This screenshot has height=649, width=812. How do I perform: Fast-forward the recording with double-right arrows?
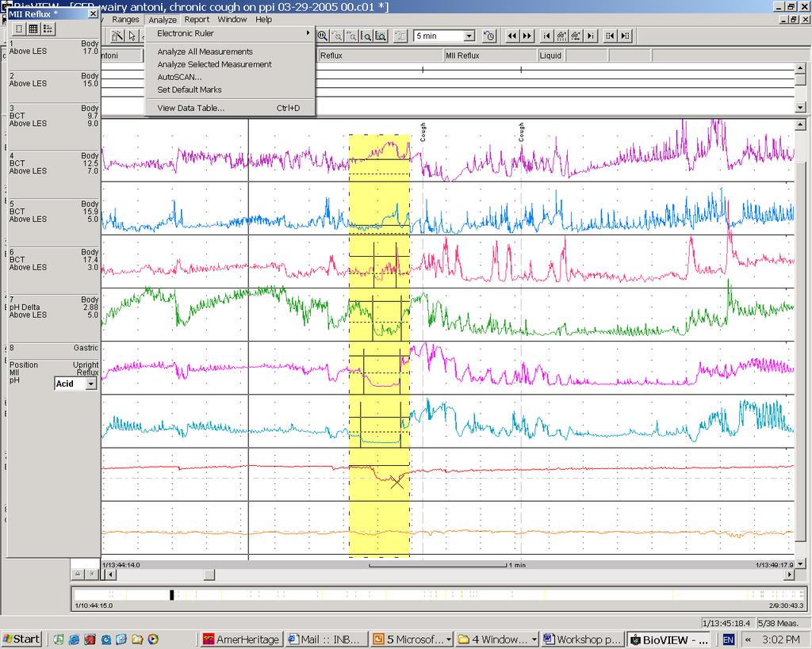[527, 36]
